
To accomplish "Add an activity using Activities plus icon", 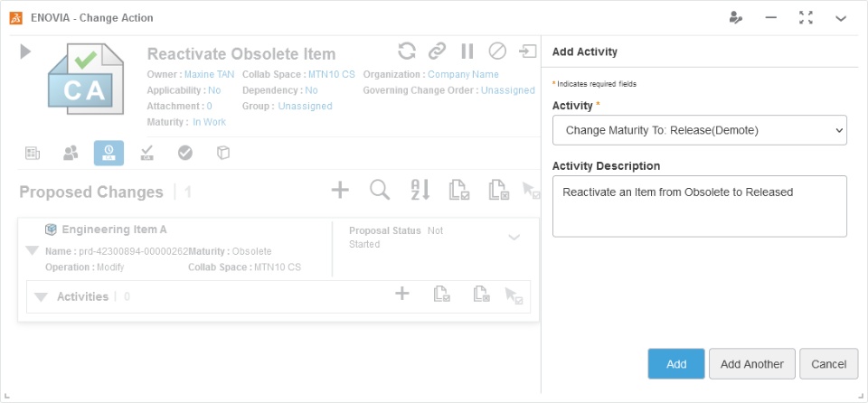I will pyautogui.click(x=402, y=294).
